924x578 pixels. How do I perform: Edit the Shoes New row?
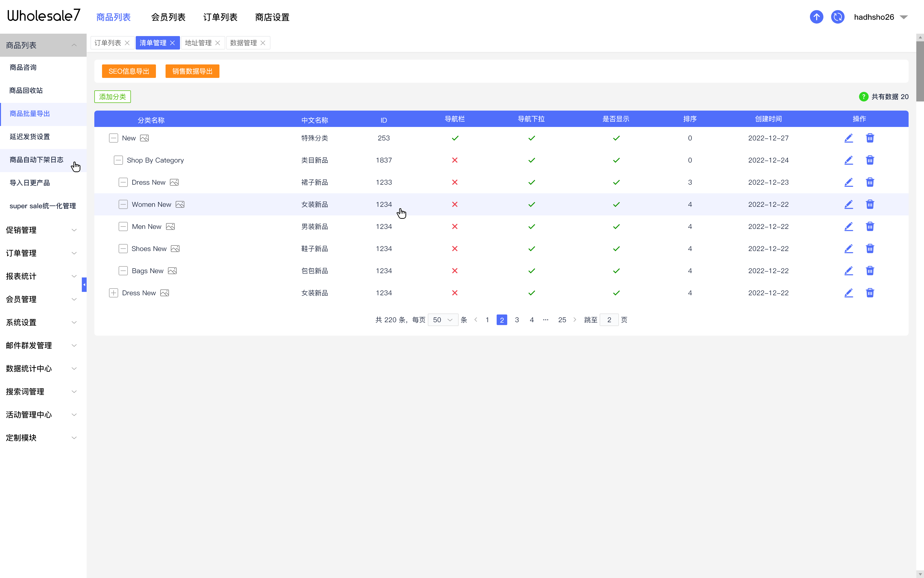pyautogui.click(x=849, y=249)
